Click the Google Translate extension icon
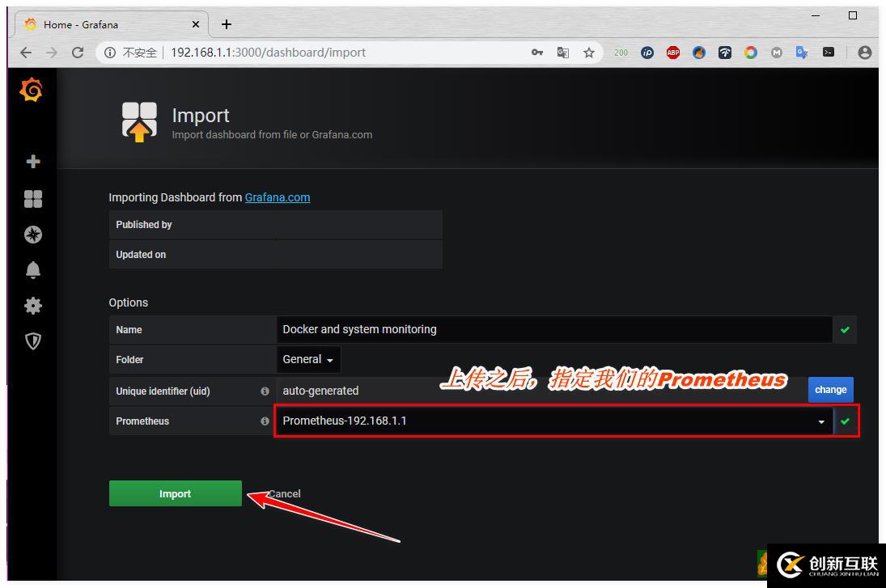Screen dimensions: 886x588 (x=802, y=53)
